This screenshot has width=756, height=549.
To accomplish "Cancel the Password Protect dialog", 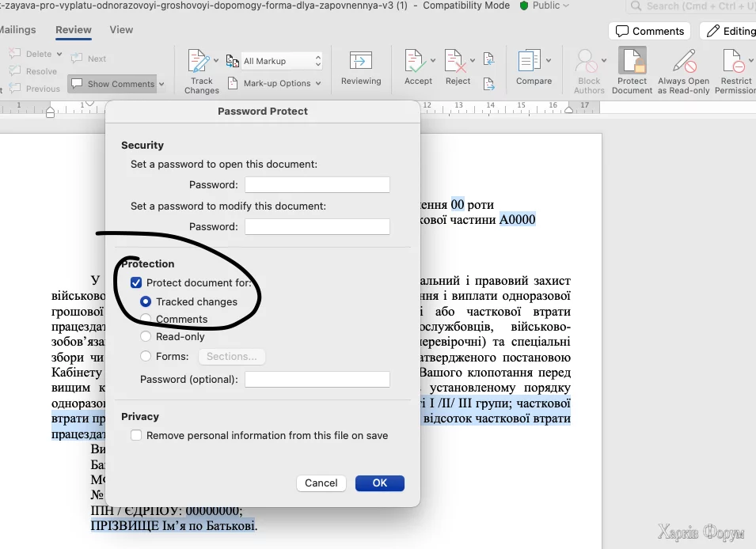I will coord(321,483).
